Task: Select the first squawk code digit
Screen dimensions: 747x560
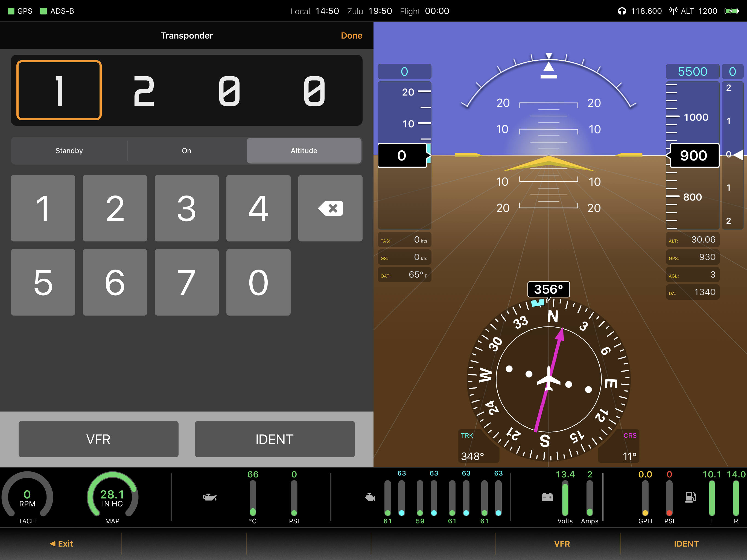Action: (59, 90)
